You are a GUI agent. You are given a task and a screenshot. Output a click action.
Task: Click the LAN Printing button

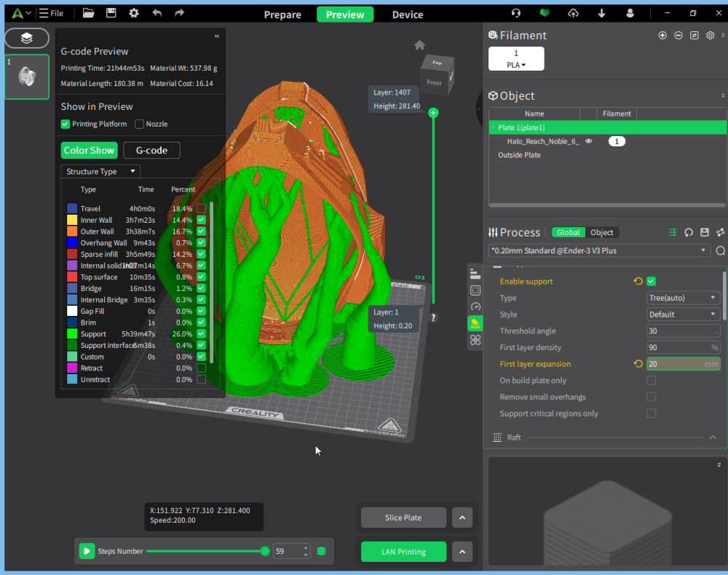click(403, 552)
